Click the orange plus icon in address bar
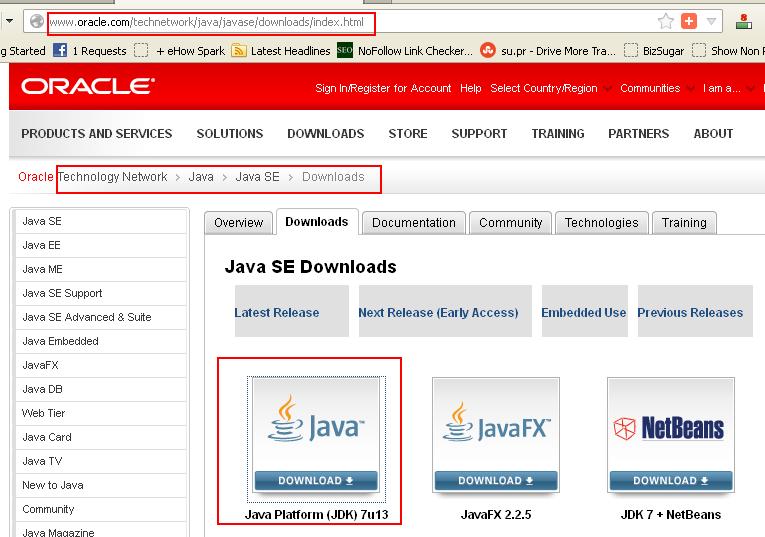 (x=689, y=21)
